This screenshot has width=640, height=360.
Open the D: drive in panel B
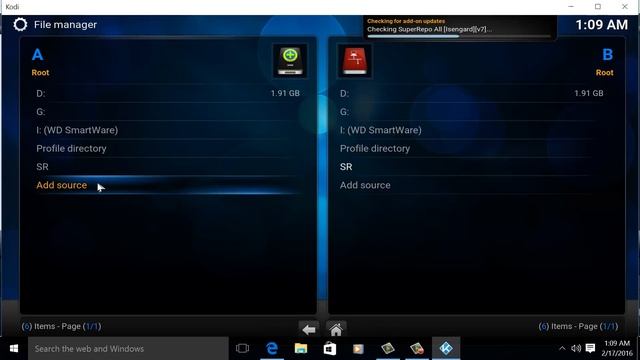pyautogui.click(x=471, y=93)
